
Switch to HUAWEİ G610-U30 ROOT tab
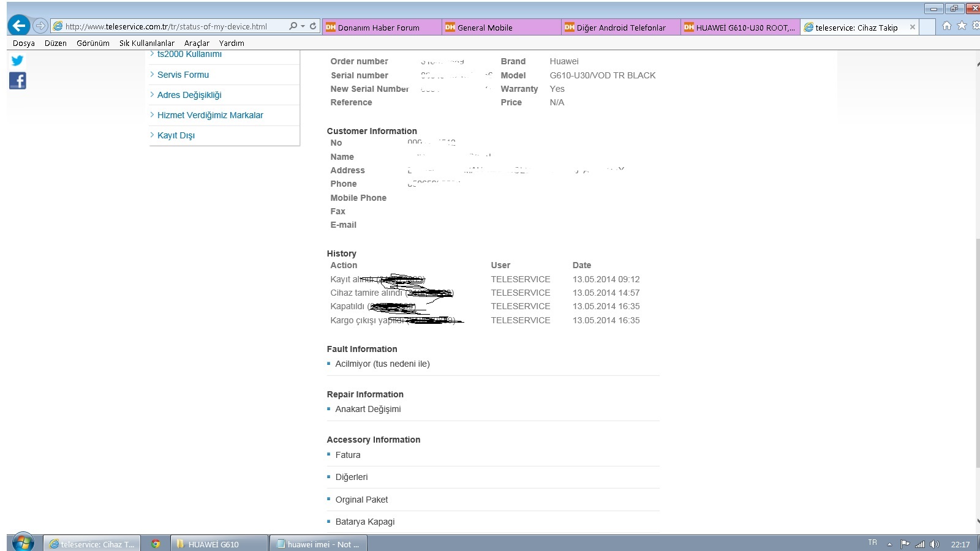point(741,27)
